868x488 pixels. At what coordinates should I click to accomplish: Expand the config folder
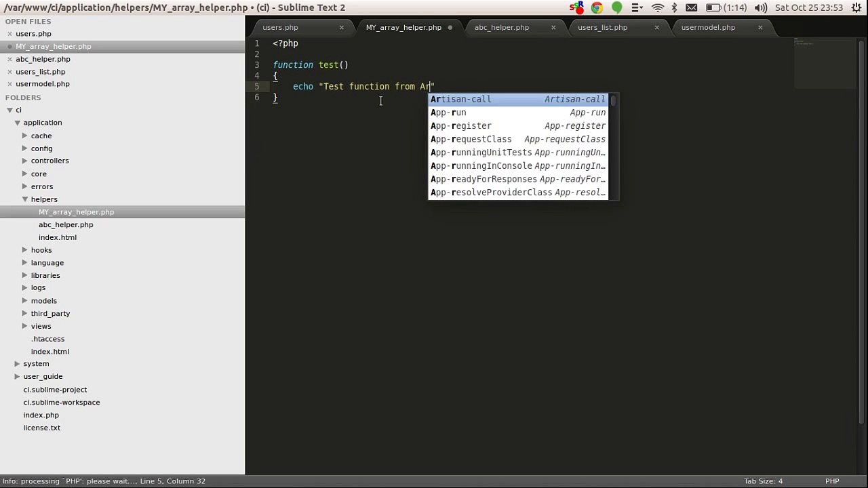coord(25,148)
